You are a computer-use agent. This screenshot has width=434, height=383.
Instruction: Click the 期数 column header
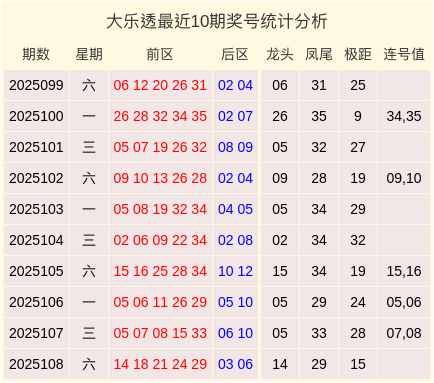click(x=36, y=54)
